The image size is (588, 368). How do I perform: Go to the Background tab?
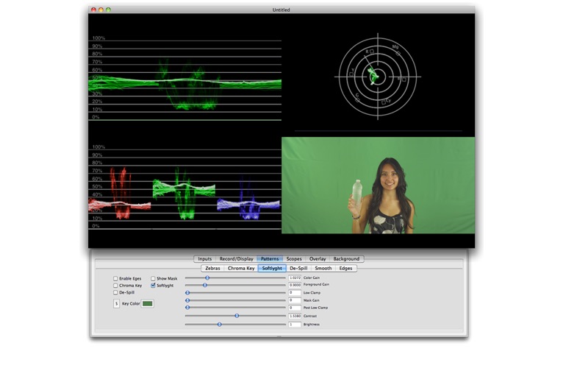pyautogui.click(x=346, y=259)
